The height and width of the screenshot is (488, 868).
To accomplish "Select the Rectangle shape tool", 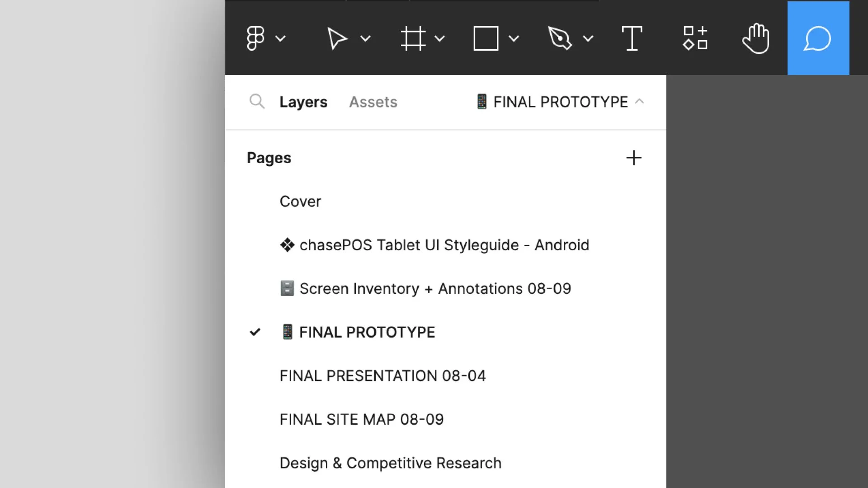I will click(486, 38).
